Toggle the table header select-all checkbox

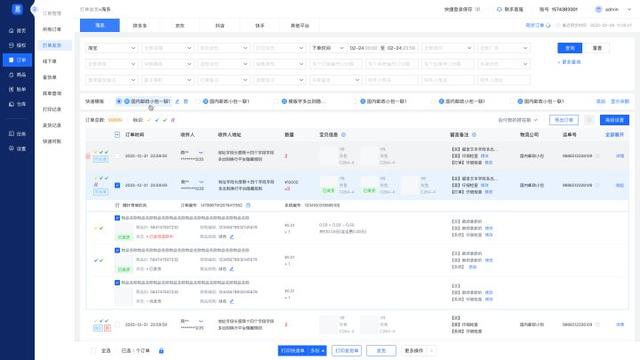tap(117, 135)
